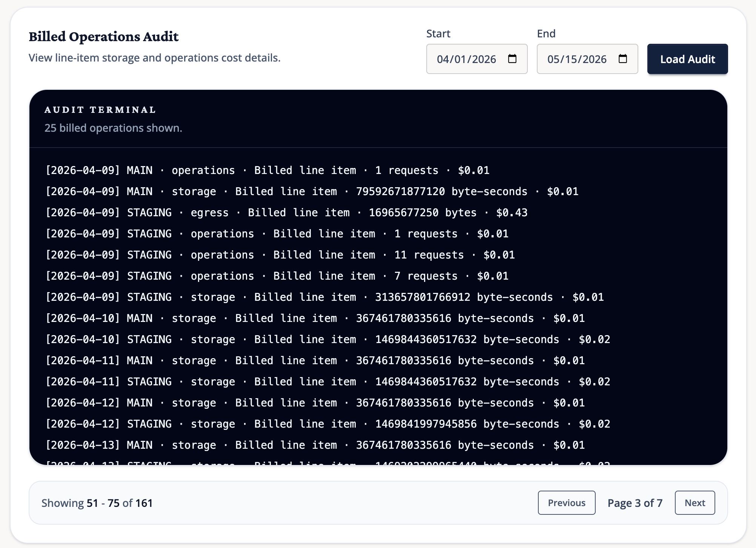The image size is (756, 548).
Task: Click the $0.43 egress cost value
Action: coord(512,212)
